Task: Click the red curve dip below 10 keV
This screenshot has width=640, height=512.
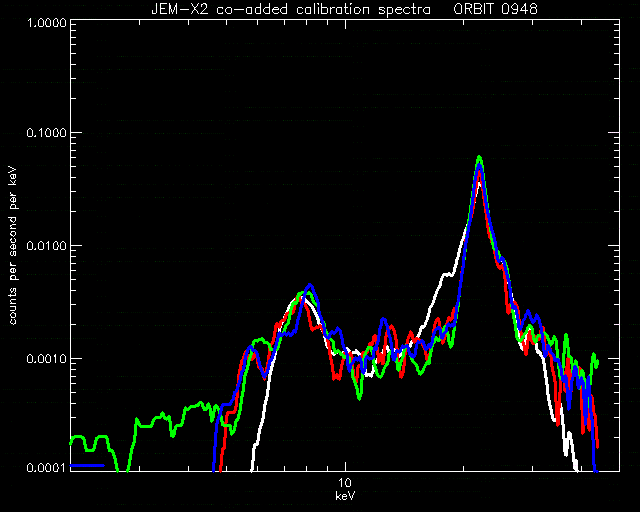Action: [x=337, y=376]
